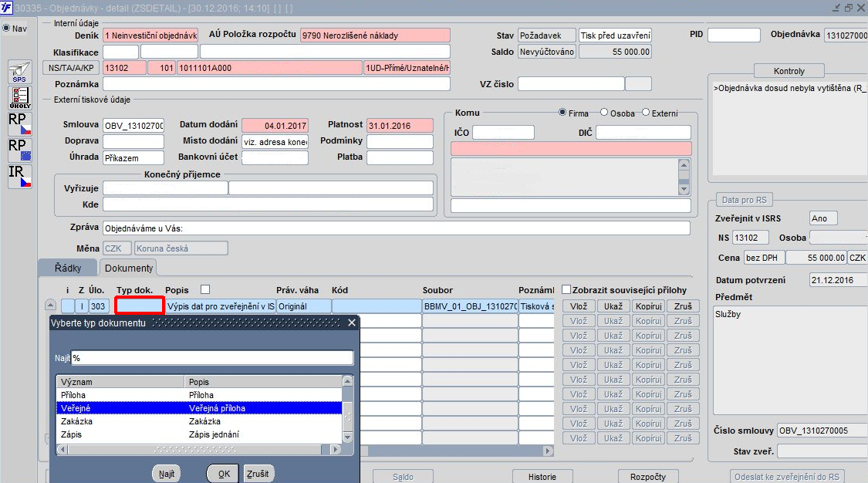The height and width of the screenshot is (483, 868).
Task: Click the Smlouva field OBV_1310270
Action: pos(133,126)
